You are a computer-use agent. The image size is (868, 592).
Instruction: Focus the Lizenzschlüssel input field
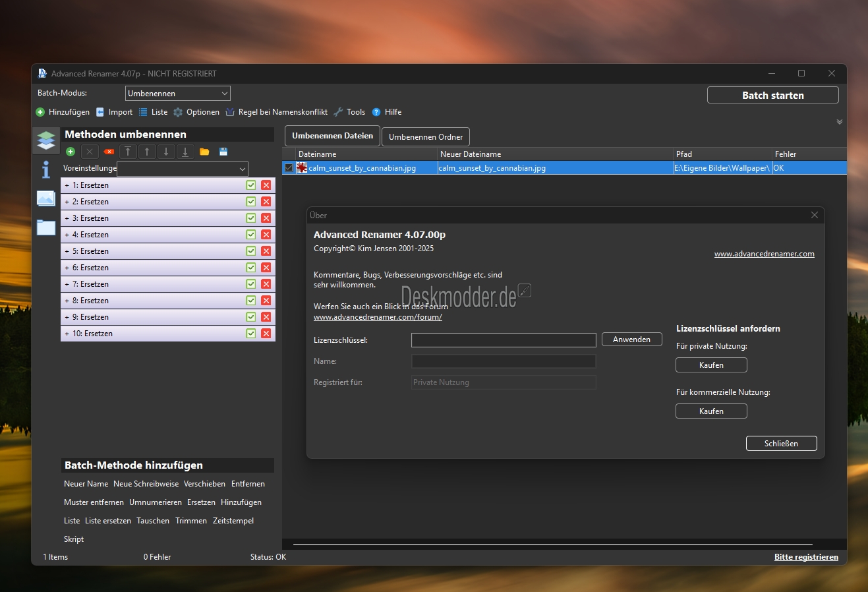504,340
